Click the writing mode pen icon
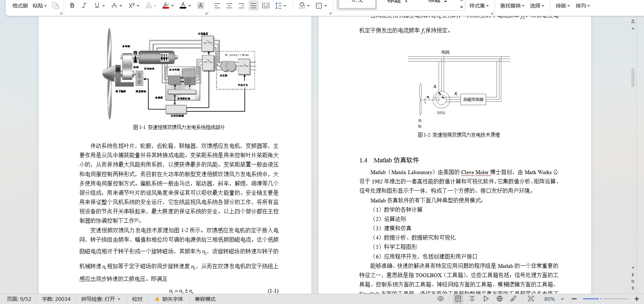The height and width of the screenshot is (304, 644). coord(514,299)
